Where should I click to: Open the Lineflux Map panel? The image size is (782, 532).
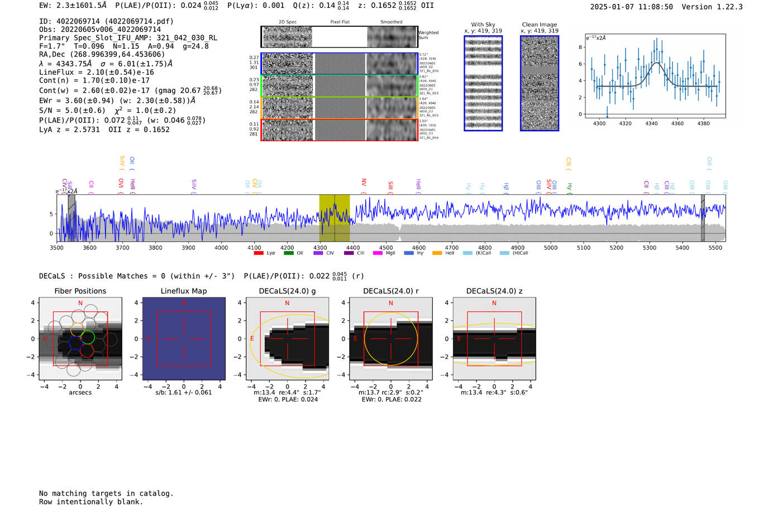(x=184, y=339)
